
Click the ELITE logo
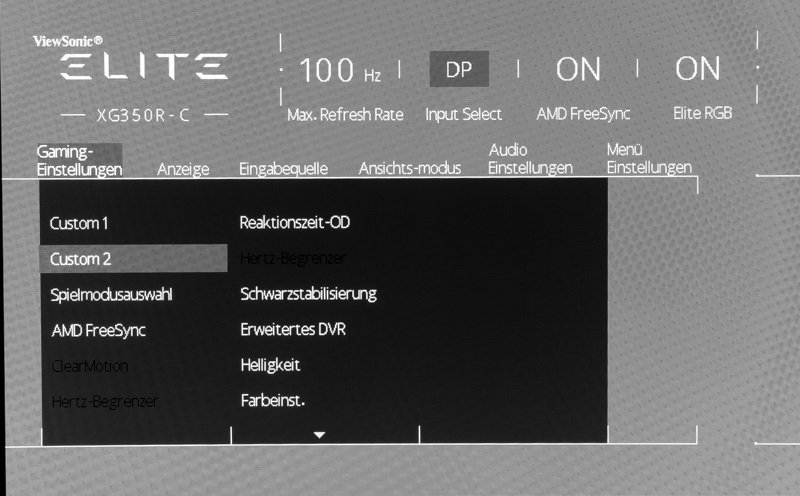coord(144,66)
